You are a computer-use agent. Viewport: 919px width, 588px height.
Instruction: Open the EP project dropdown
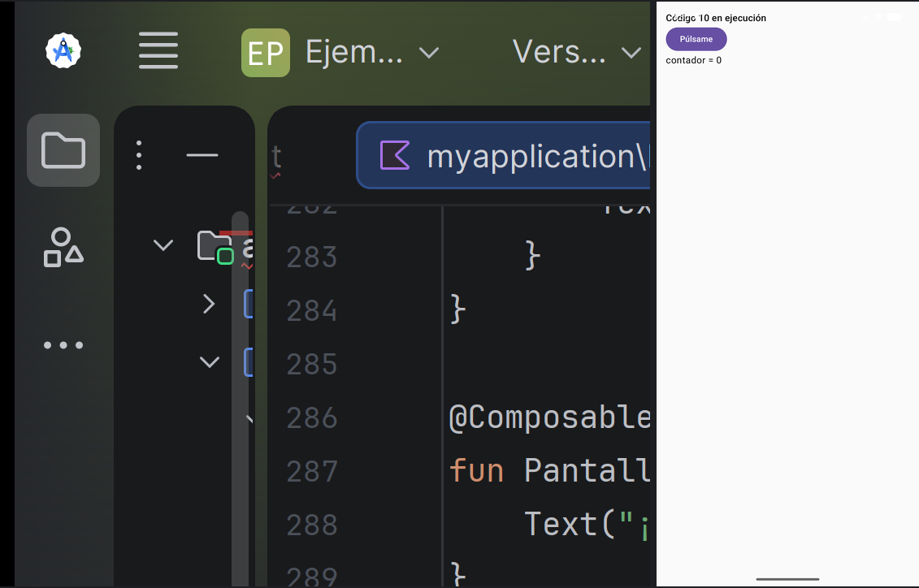coord(340,53)
